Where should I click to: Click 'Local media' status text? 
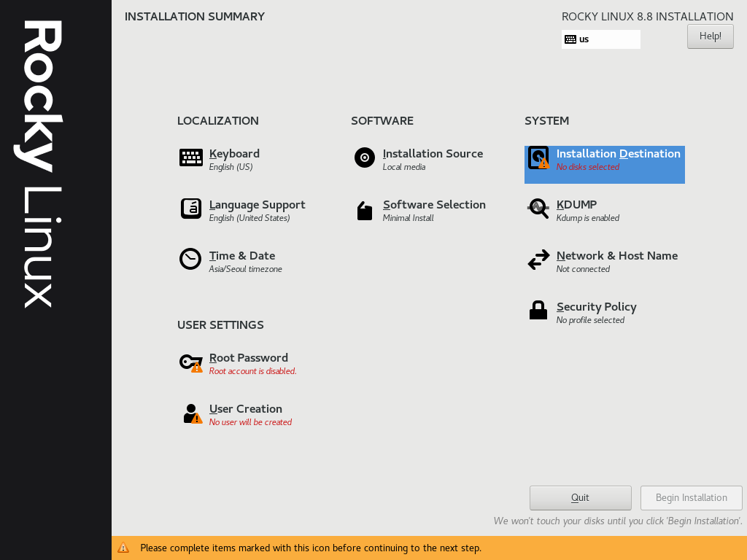[x=404, y=167]
